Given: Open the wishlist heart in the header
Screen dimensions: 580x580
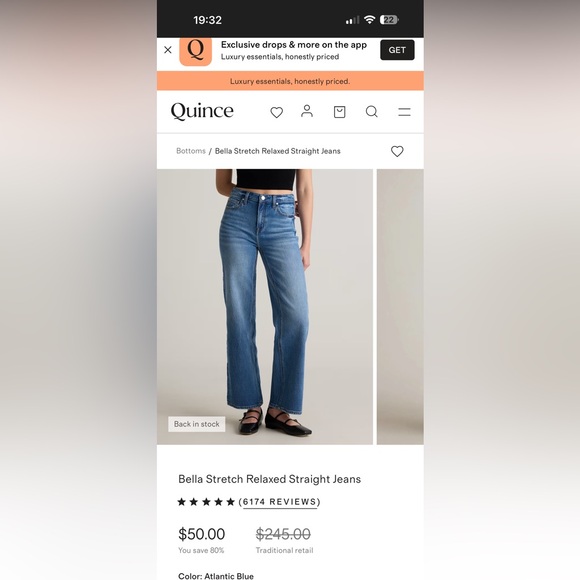Looking at the screenshot, I should (276, 112).
